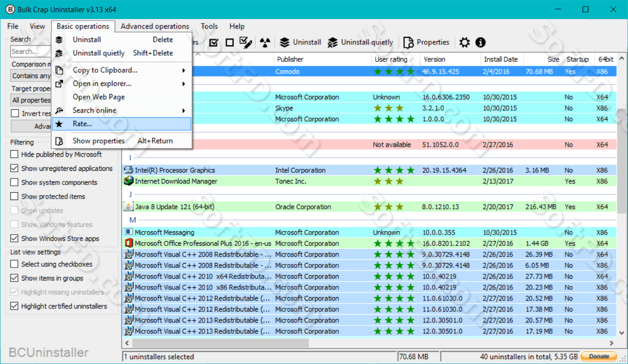Click the Microsoft Messaging app icon
Viewport: 628px width, 364px height.
click(x=128, y=232)
